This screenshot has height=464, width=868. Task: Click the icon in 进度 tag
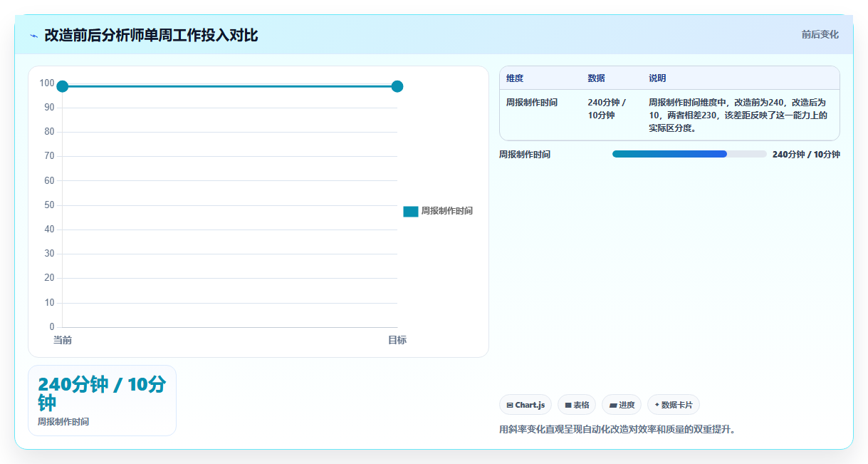(613, 405)
